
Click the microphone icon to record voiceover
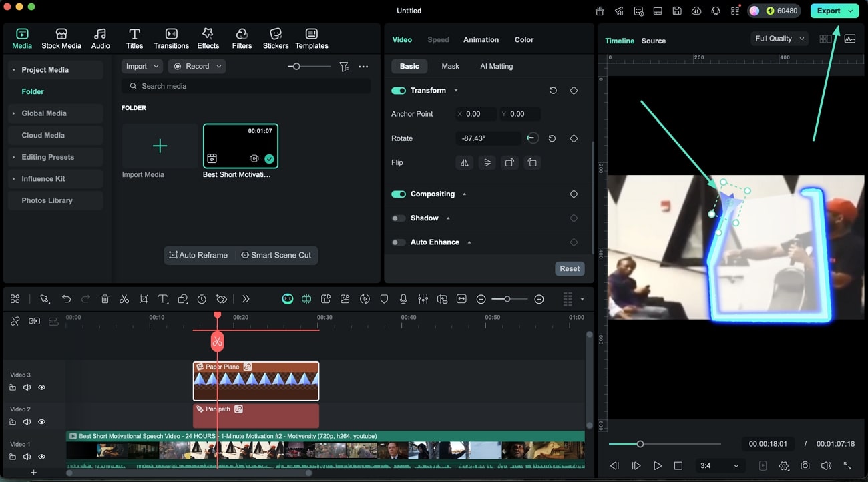coord(404,298)
